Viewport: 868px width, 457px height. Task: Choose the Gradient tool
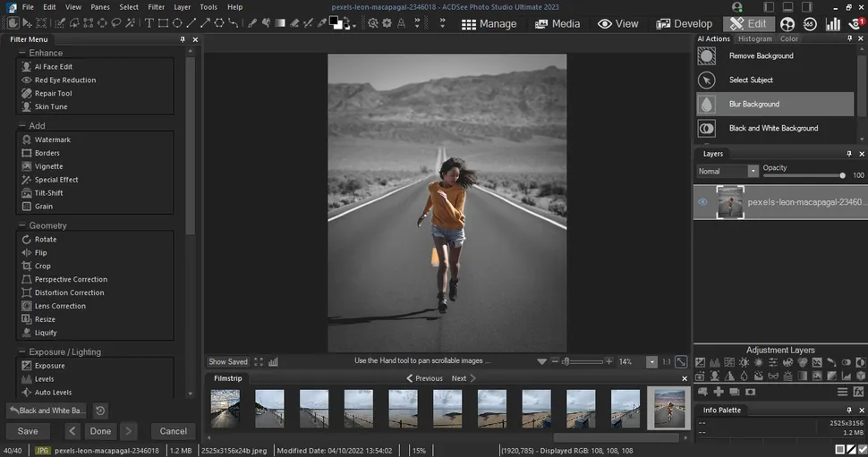[280, 22]
